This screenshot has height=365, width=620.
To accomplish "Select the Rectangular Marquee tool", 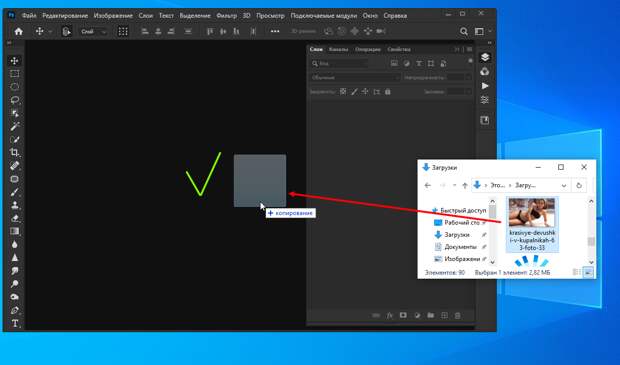I will click(x=15, y=74).
